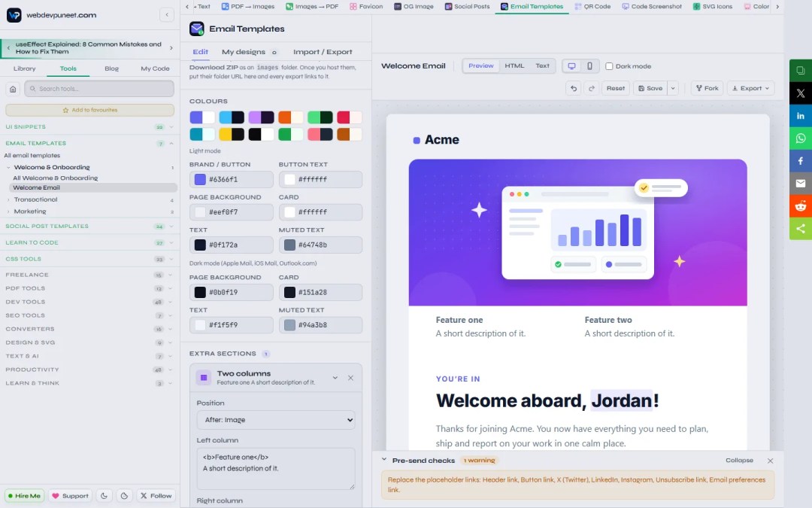Click the Left column text area
Screen dimensions: 812x508
(276, 469)
